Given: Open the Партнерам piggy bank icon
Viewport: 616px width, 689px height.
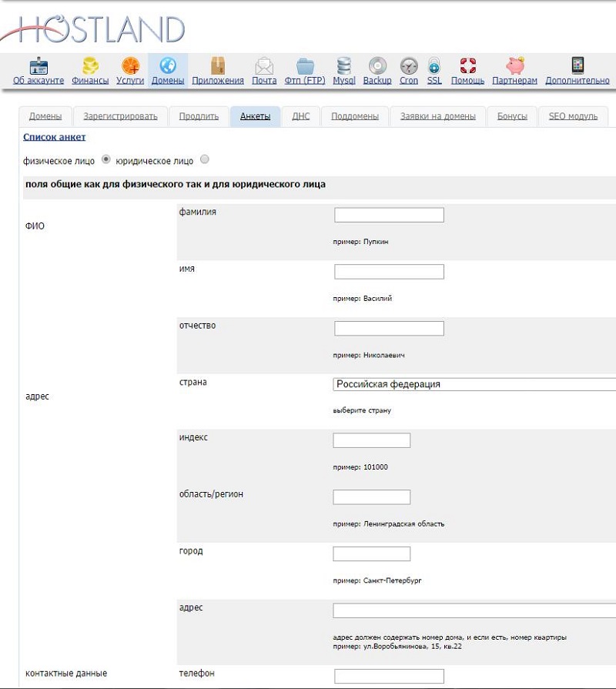Looking at the screenshot, I should (x=515, y=65).
